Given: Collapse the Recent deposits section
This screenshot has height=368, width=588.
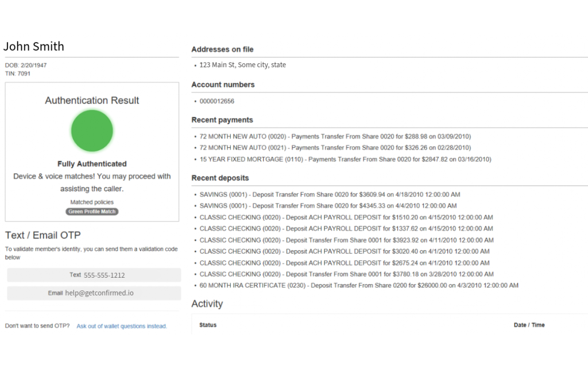Looking at the screenshot, I should click(x=220, y=178).
